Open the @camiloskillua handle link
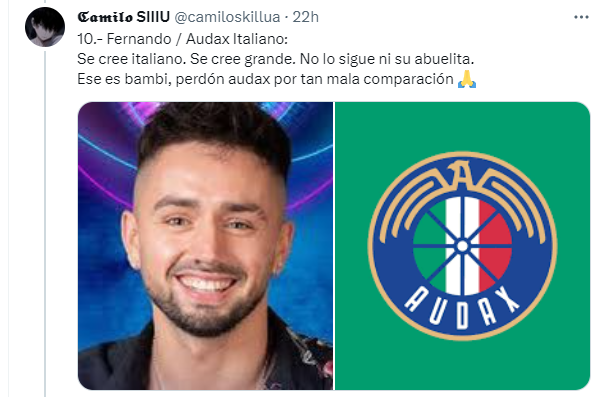598x402 pixels. [x=227, y=17]
